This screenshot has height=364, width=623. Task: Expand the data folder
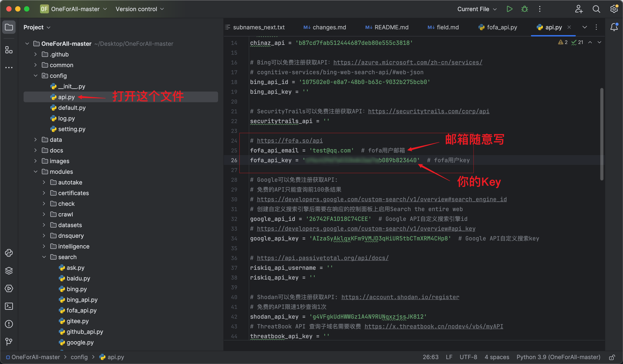click(x=36, y=140)
